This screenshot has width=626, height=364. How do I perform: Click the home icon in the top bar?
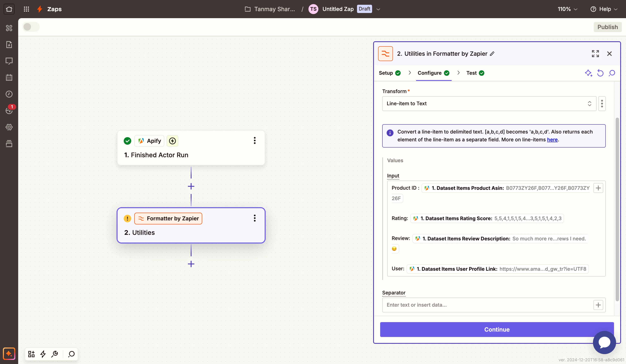tap(9, 9)
